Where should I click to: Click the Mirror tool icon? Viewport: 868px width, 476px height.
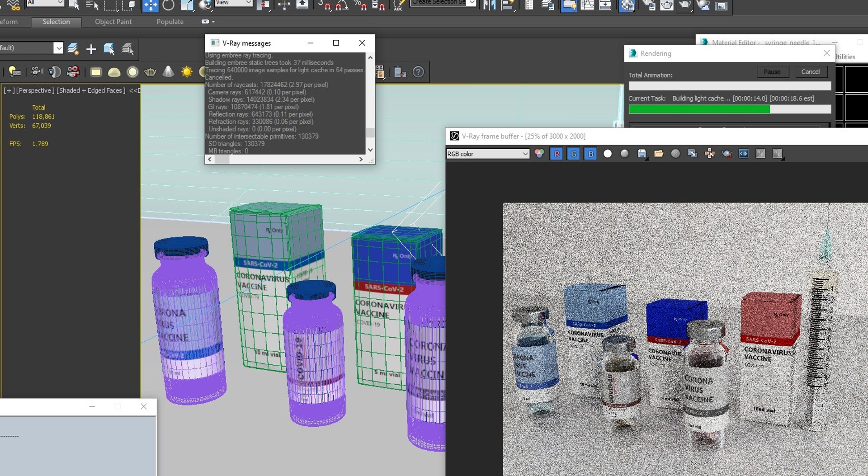[x=489, y=5]
